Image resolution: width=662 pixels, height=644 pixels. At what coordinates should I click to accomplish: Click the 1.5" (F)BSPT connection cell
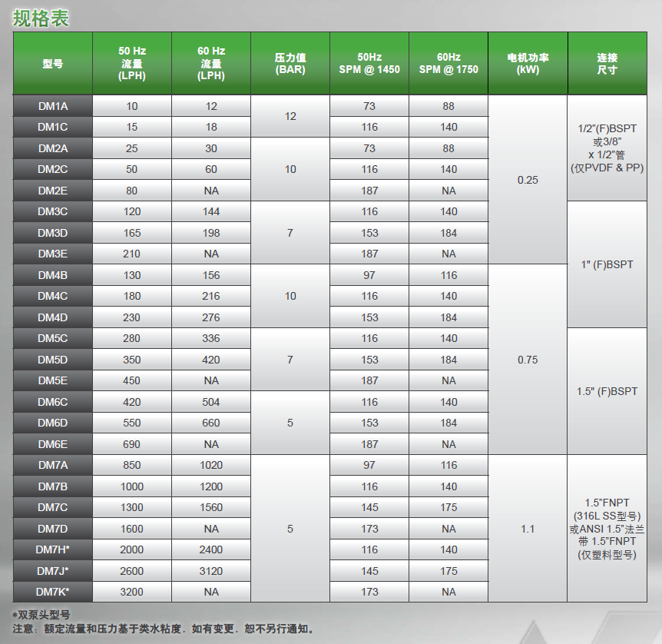coord(607,391)
